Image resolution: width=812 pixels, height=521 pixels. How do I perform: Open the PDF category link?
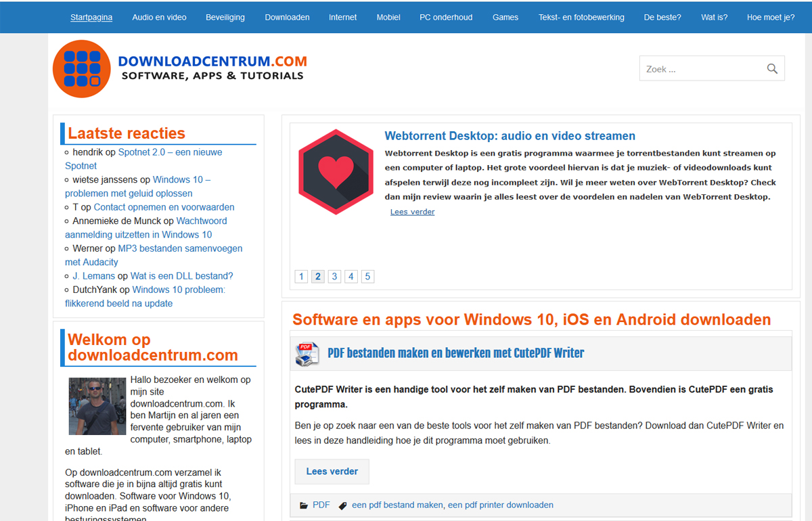[321, 505]
